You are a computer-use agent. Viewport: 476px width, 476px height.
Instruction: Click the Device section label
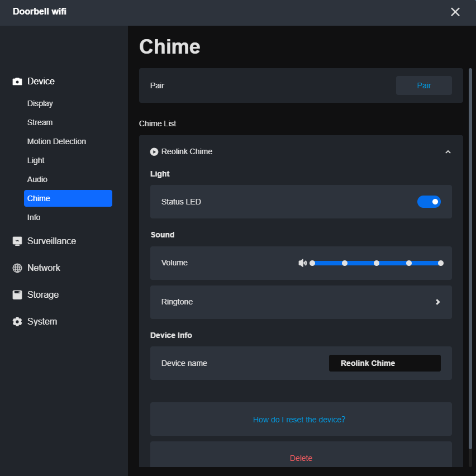tap(41, 82)
